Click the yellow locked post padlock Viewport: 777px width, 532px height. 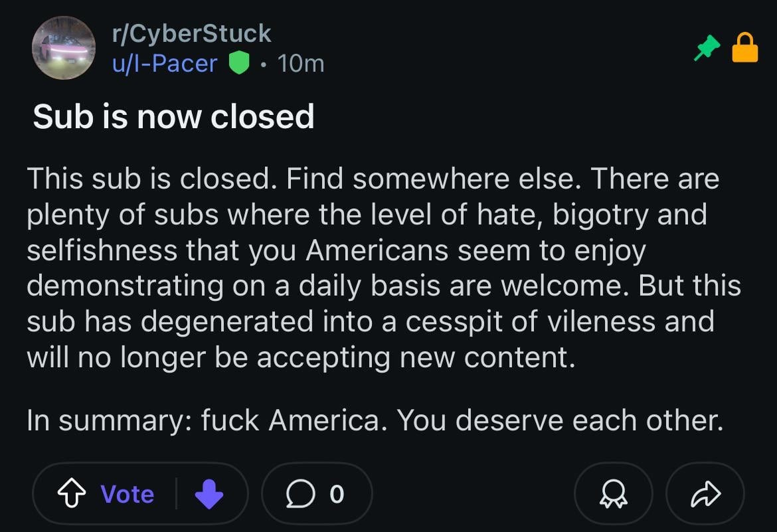click(744, 48)
